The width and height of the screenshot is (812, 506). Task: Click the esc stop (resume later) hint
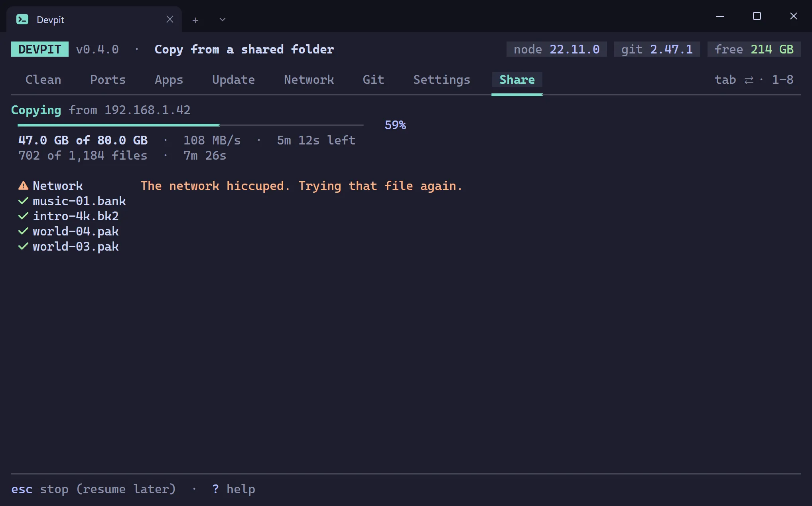coord(93,489)
